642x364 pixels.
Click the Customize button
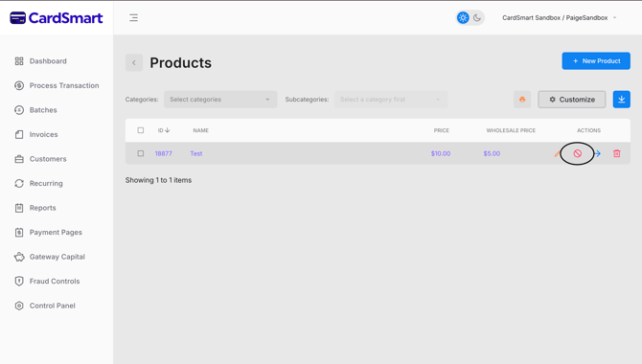point(572,100)
